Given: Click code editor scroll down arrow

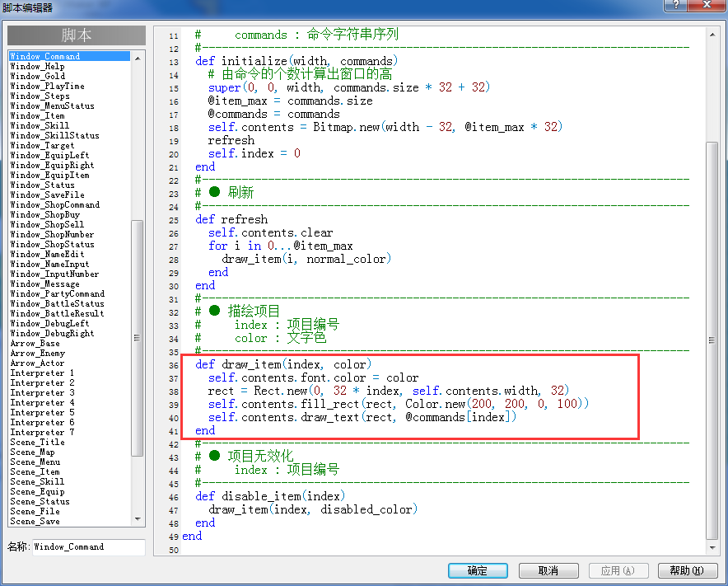Looking at the screenshot, I should click(x=712, y=548).
